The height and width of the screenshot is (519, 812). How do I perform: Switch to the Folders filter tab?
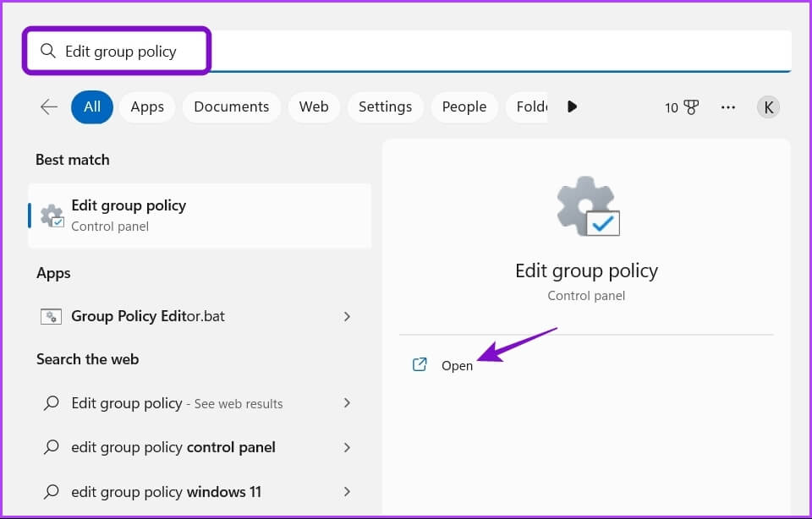(x=527, y=107)
